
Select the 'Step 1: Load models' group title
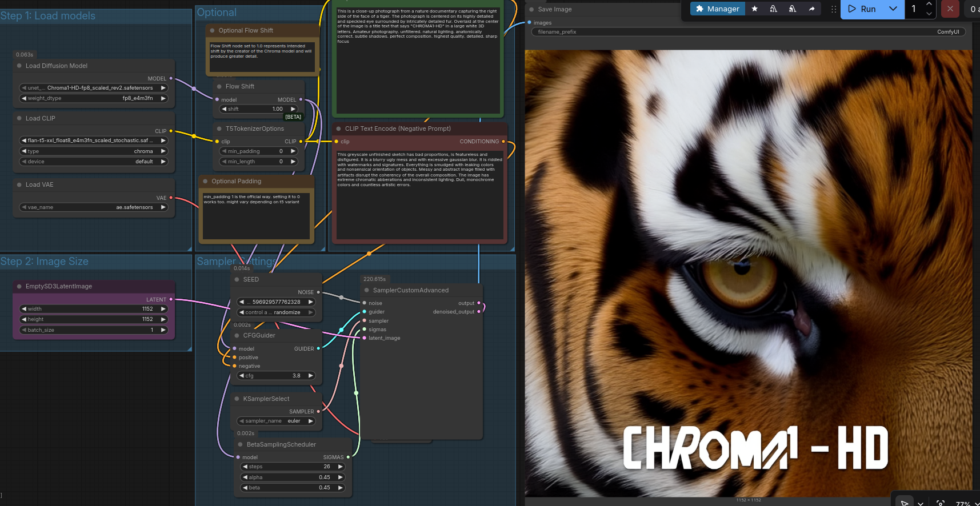pos(48,16)
